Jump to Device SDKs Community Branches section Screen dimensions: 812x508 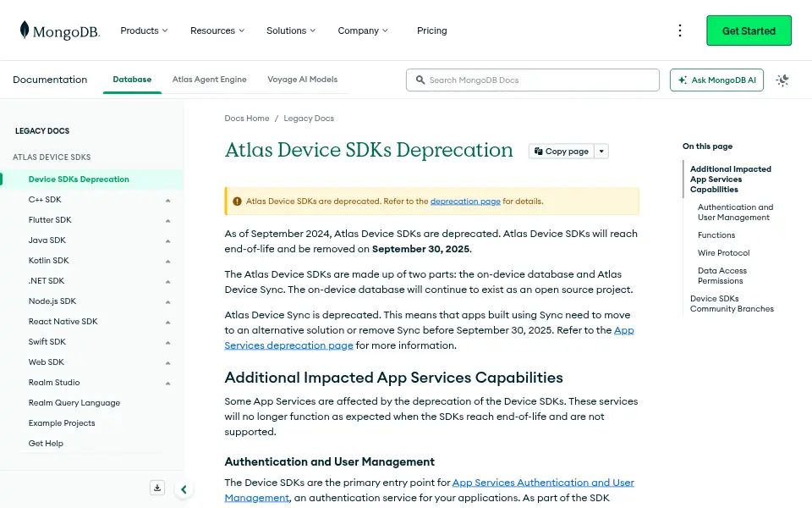point(732,304)
